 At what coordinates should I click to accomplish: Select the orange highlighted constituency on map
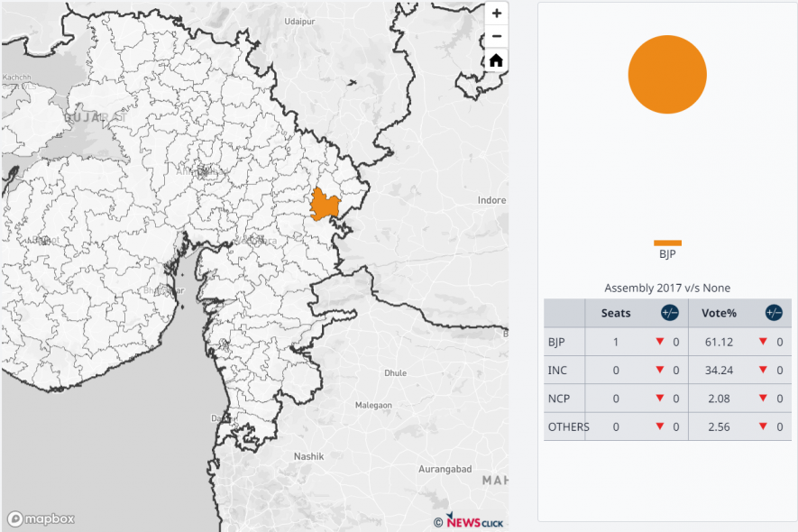[x=324, y=206]
